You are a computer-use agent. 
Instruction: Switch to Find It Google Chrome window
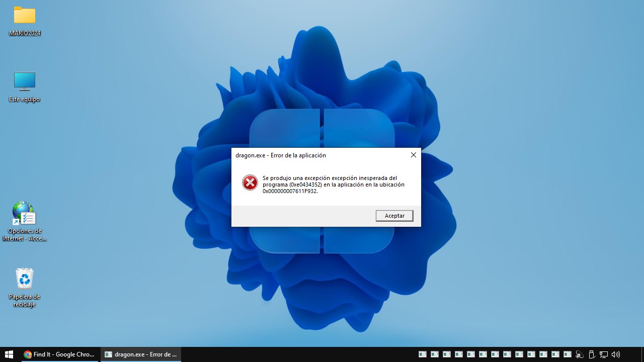point(59,354)
